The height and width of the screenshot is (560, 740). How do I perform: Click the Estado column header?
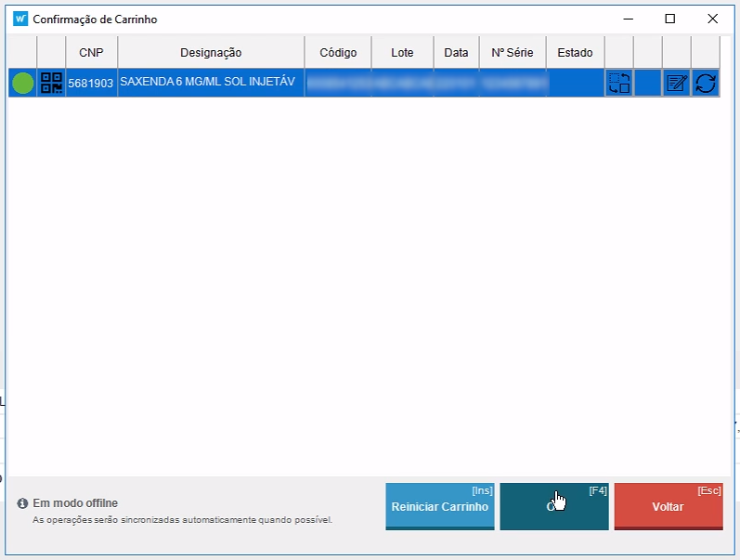coord(575,53)
